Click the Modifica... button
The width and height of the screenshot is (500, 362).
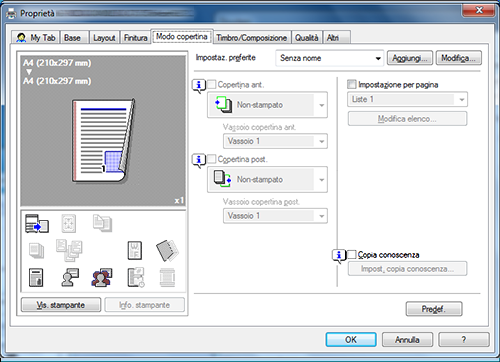(458, 58)
